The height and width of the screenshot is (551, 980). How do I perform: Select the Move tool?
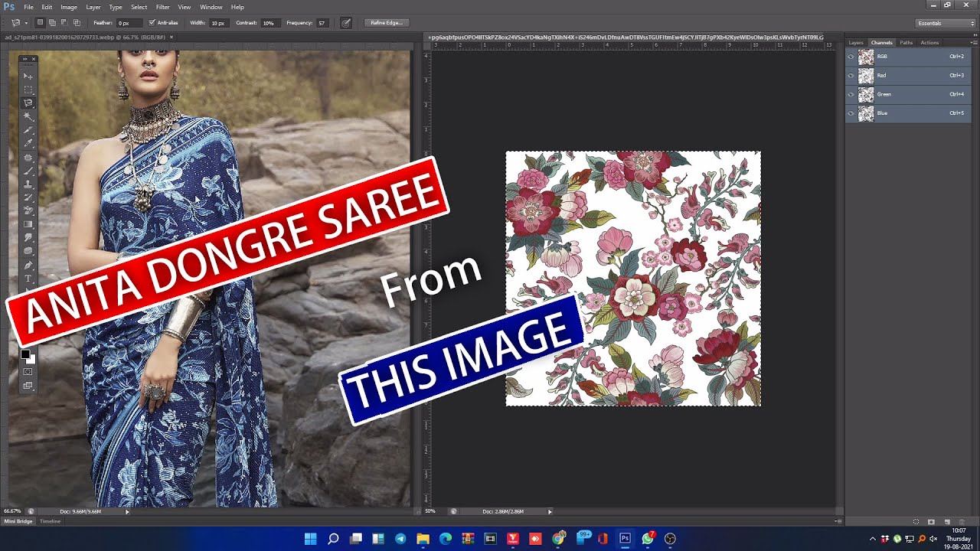28,76
